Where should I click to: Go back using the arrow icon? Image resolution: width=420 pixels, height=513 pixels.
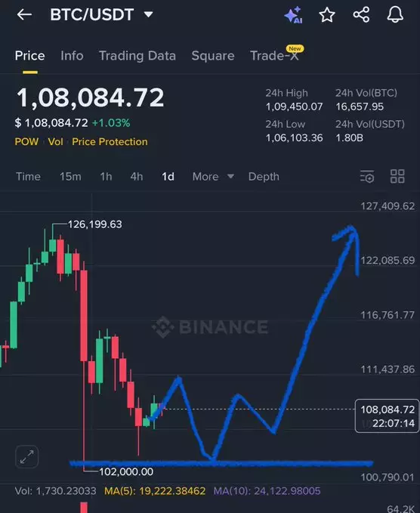24,14
